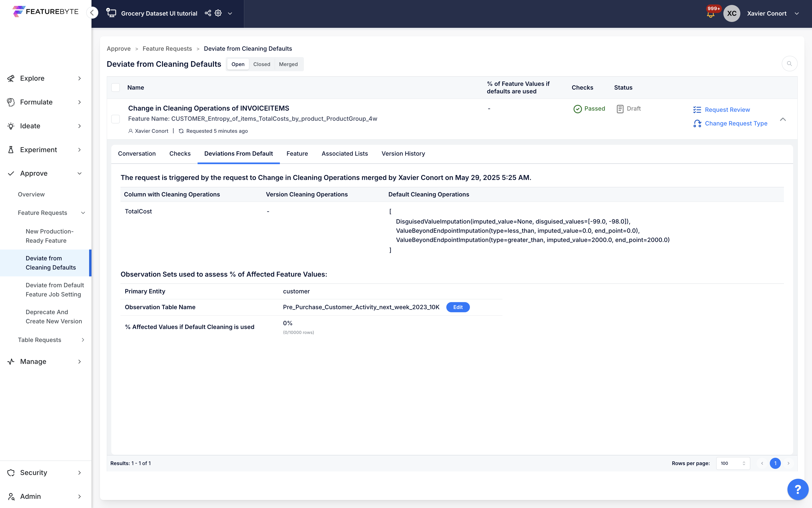Open the notifications bell
The width and height of the screenshot is (812, 508).
711,14
